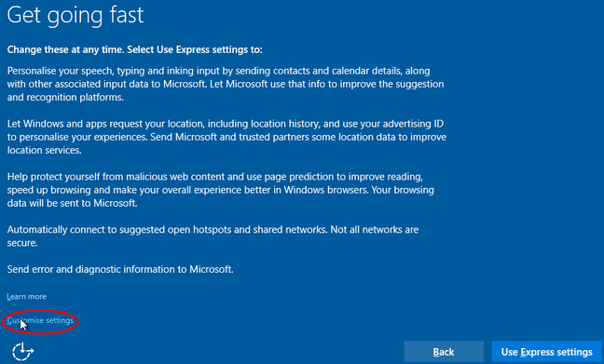The image size is (604, 364).
Task: Select the Let Windows and apps request line
Action: click(226, 124)
